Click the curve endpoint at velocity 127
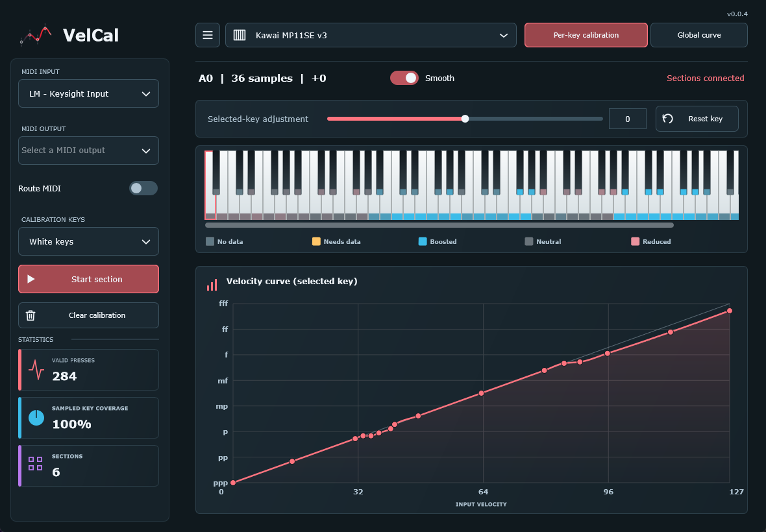This screenshot has height=532, width=766. click(x=730, y=311)
